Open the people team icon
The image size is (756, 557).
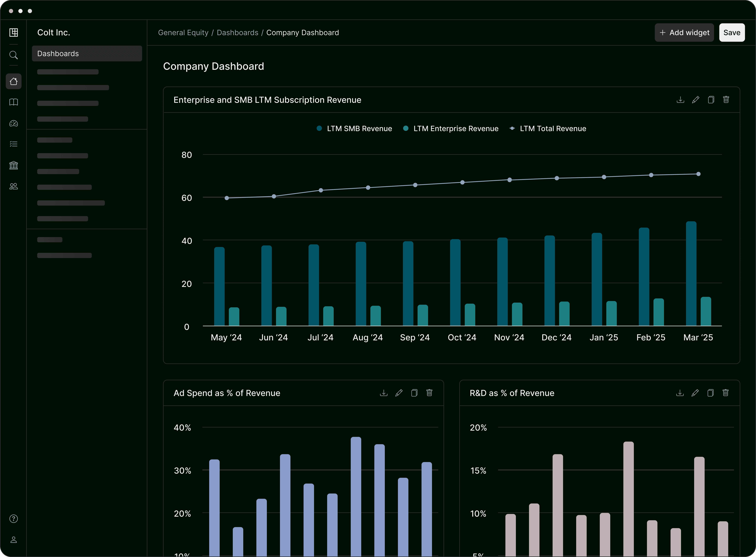13,186
